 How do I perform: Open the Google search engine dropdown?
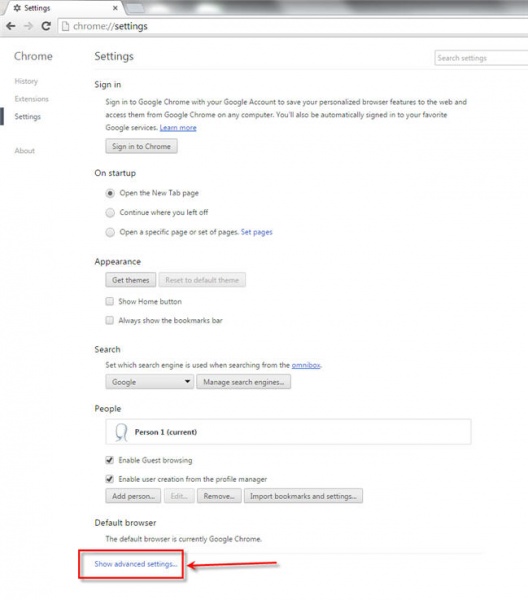[x=150, y=382]
